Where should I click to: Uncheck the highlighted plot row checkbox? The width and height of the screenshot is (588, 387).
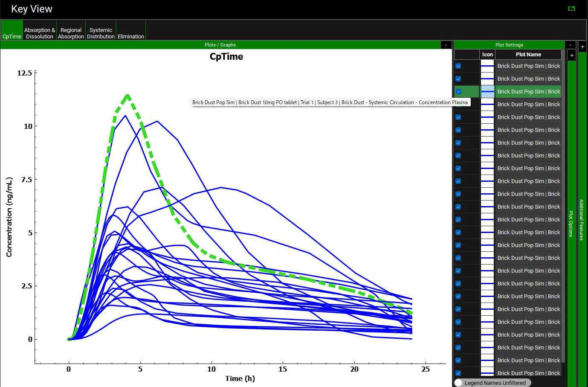coord(458,92)
